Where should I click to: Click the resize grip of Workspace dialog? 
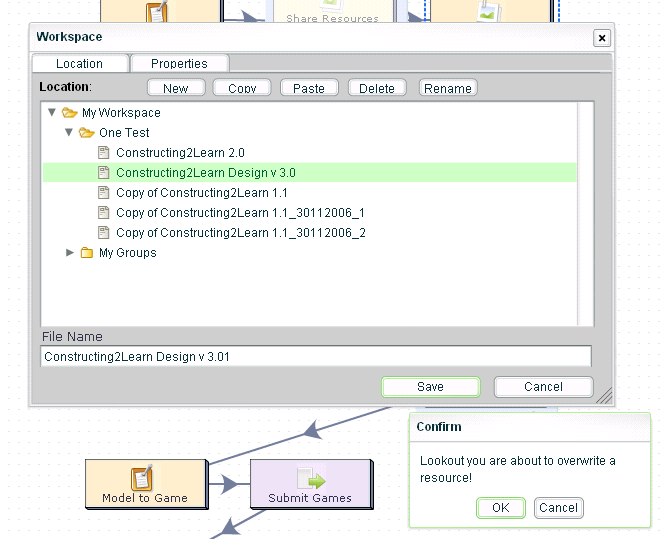[604, 397]
